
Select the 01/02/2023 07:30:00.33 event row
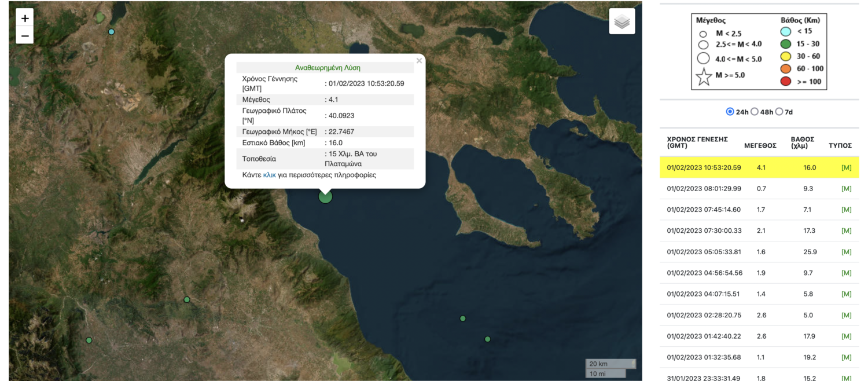tap(759, 230)
